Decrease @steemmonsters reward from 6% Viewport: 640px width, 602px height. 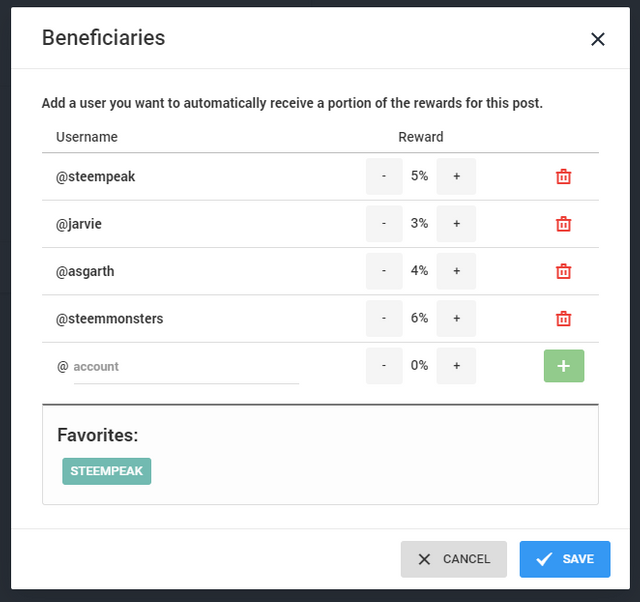tap(384, 318)
